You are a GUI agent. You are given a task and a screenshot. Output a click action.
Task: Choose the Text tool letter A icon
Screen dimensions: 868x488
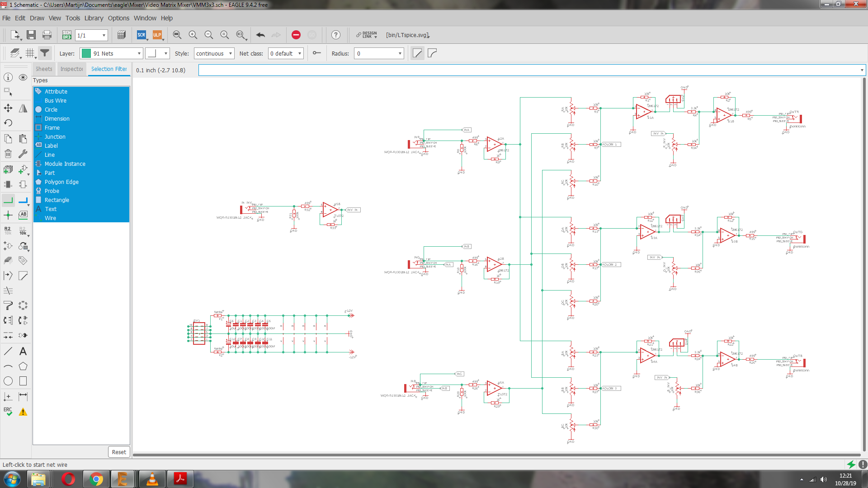[23, 351]
